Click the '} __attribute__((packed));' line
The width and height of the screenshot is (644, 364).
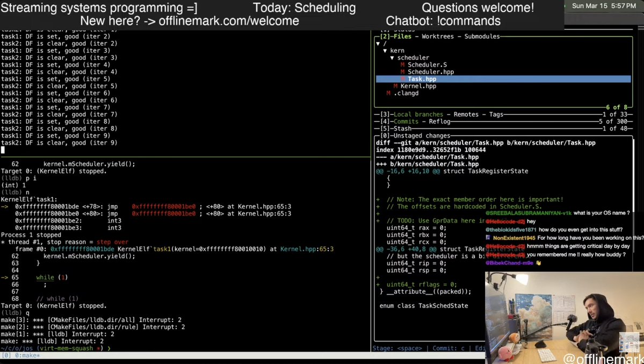point(425,291)
